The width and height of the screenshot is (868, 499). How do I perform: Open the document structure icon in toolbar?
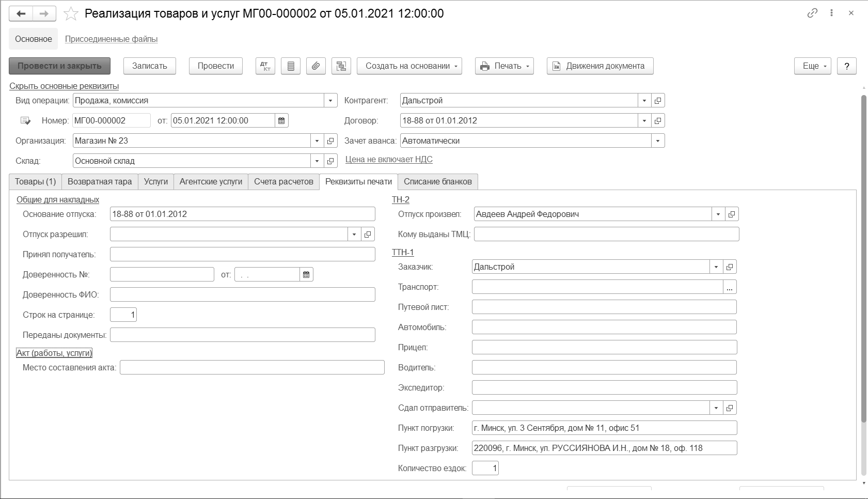[x=341, y=66]
